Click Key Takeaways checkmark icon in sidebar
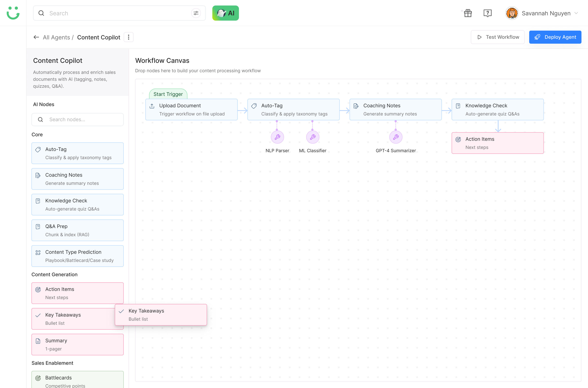Image resolution: width=588 pixels, height=388 pixels. tap(38, 315)
